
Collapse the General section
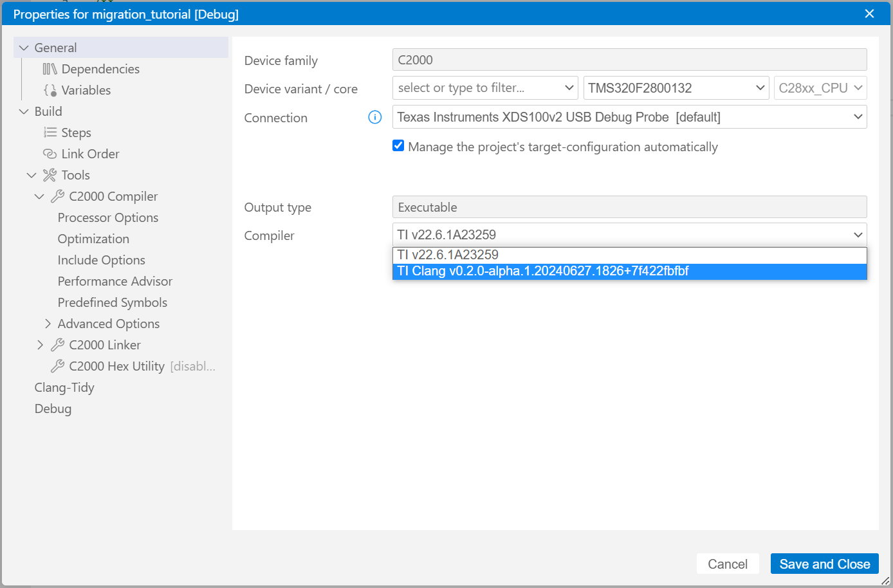click(24, 47)
